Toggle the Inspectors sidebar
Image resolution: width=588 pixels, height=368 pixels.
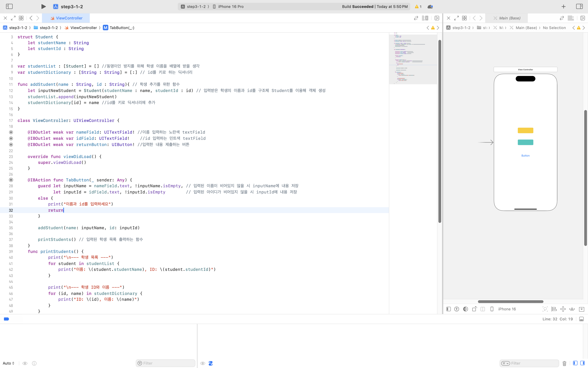(x=579, y=6)
